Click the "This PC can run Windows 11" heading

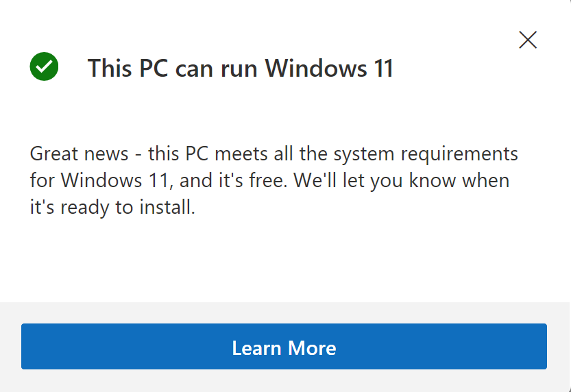pyautogui.click(x=241, y=69)
